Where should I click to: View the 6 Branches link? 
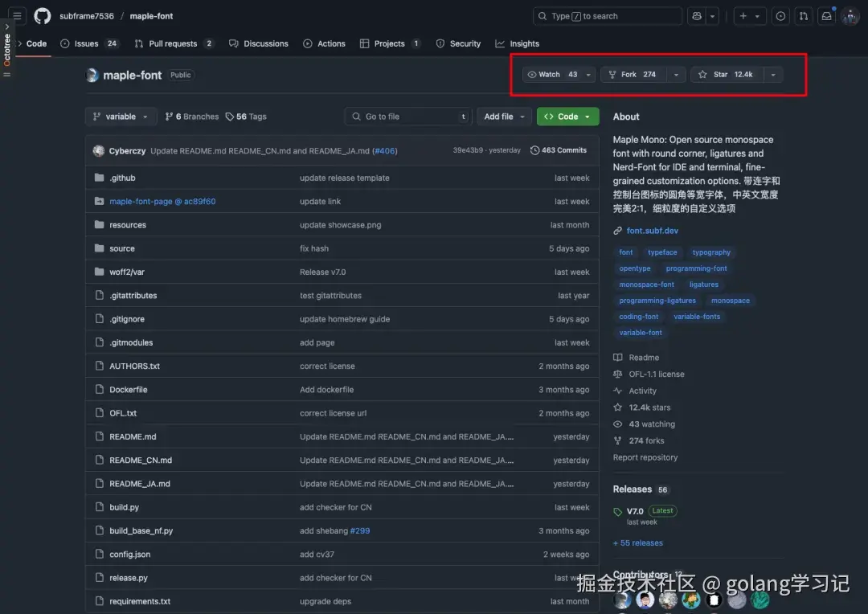(191, 117)
